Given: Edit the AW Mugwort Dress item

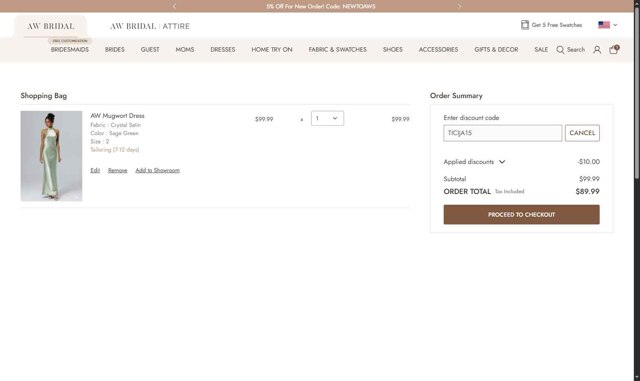Looking at the screenshot, I should pos(95,170).
